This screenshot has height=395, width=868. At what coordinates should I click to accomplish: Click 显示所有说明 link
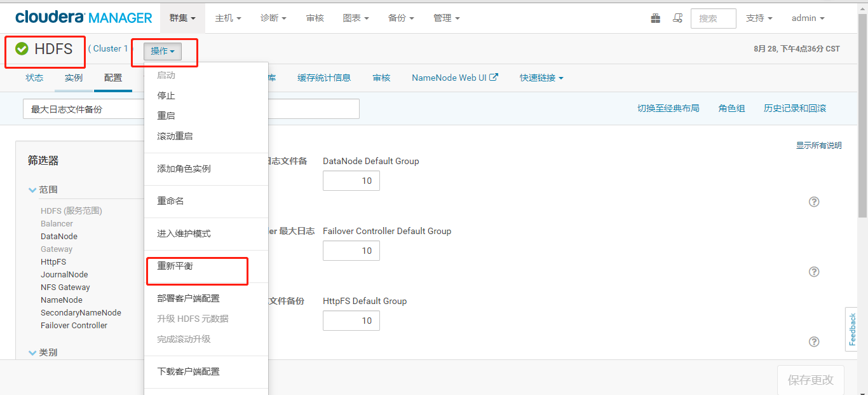(819, 146)
